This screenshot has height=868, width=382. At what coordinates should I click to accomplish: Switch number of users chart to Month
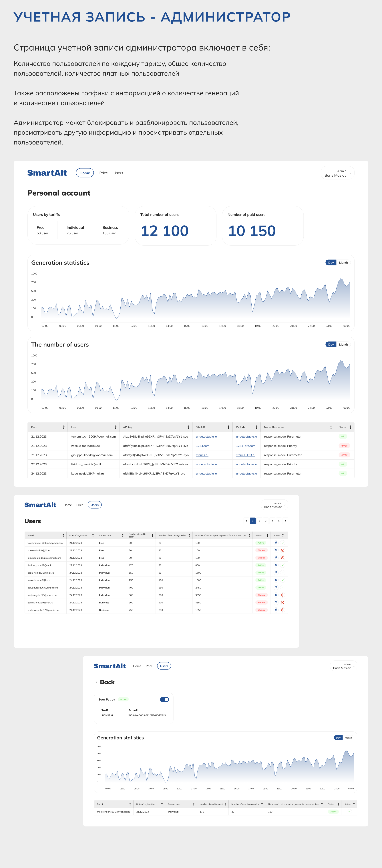[343, 344]
